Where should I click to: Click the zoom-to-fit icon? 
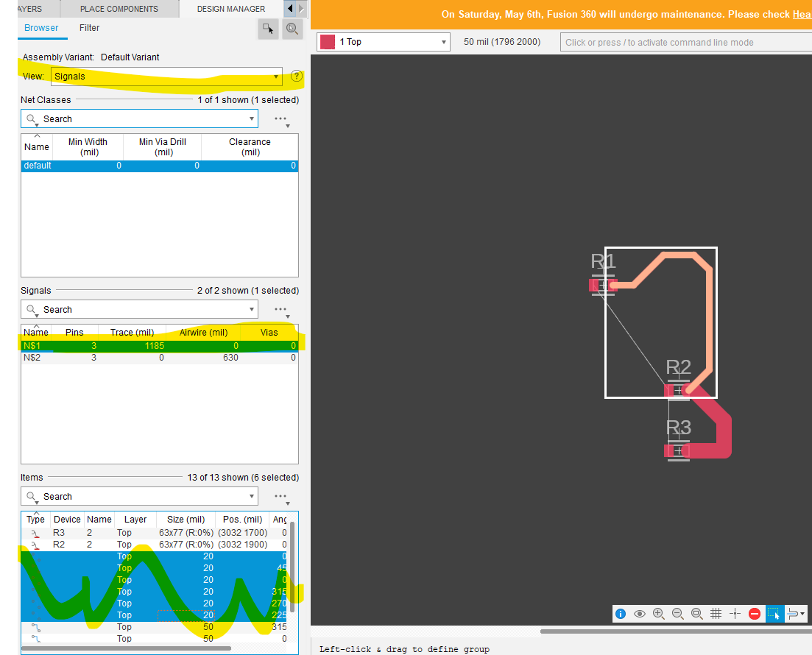(696, 613)
